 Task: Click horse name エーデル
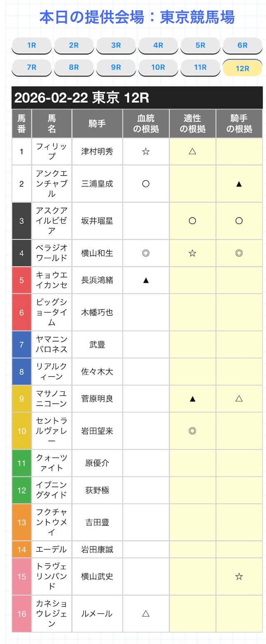tap(52, 550)
